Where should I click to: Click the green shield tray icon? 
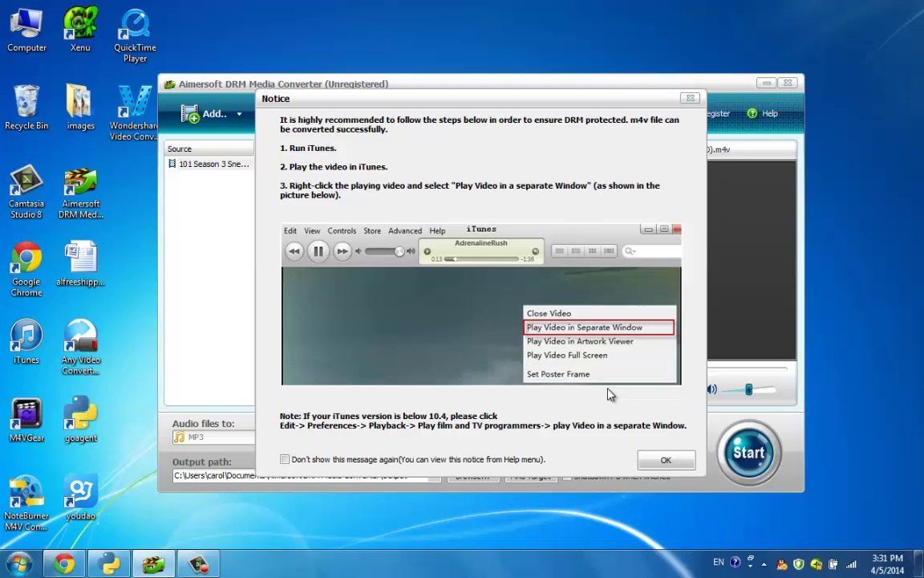799,564
